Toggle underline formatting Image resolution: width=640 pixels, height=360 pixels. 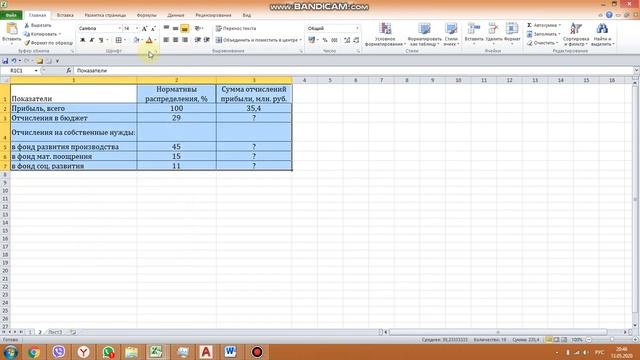tap(101, 40)
